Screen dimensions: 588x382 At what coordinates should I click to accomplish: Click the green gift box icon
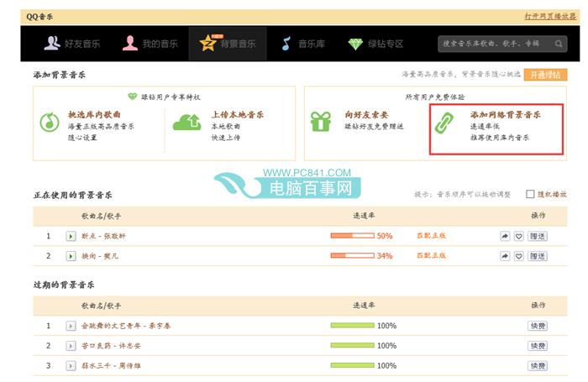(321, 123)
